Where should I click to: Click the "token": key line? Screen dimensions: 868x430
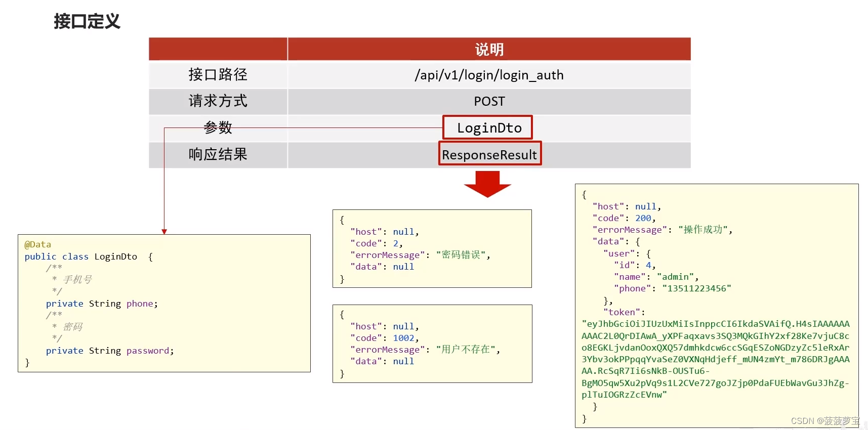(x=624, y=312)
